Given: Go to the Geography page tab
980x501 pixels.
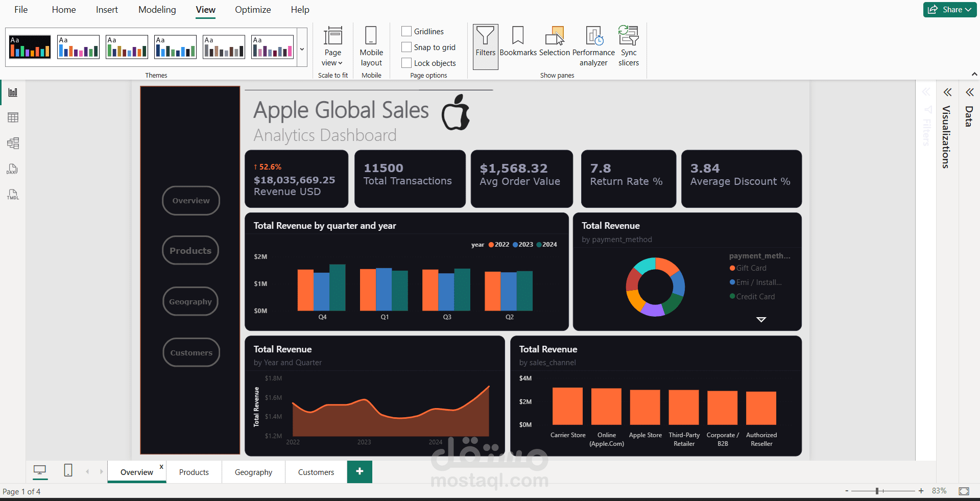Looking at the screenshot, I should click(253, 472).
